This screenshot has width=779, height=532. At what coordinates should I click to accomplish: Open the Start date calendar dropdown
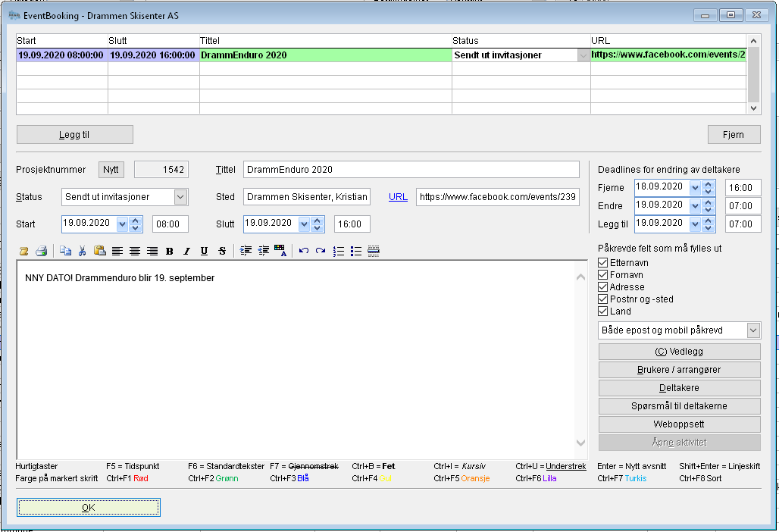122,224
